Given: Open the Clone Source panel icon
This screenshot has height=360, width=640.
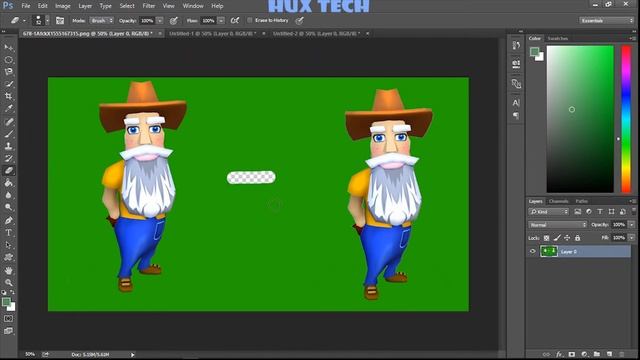Looking at the screenshot, I should (x=516, y=84).
